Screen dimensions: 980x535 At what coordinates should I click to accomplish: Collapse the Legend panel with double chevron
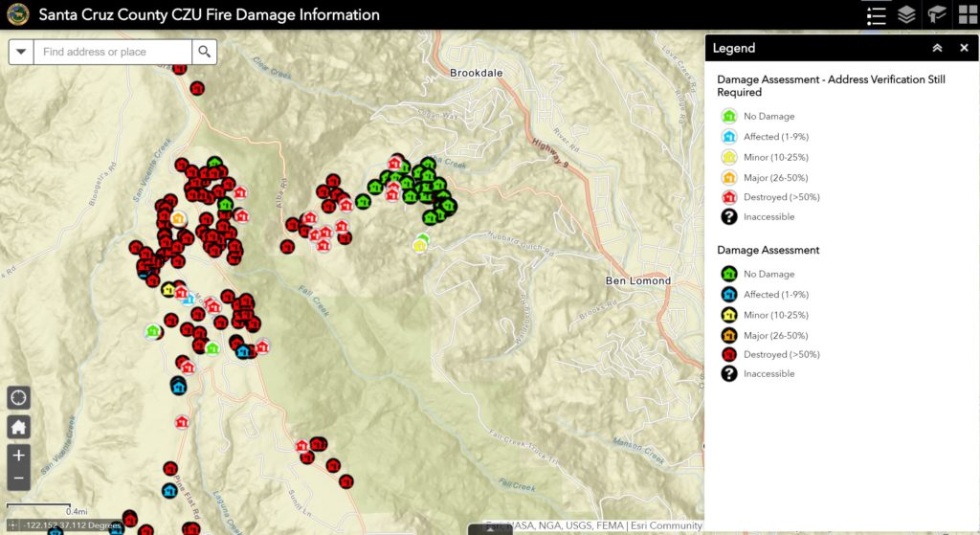pos(937,48)
